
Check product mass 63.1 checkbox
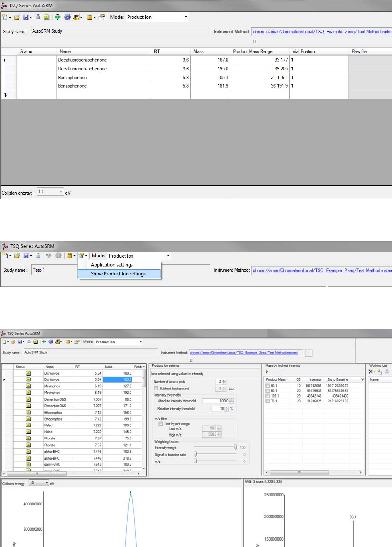click(x=268, y=391)
